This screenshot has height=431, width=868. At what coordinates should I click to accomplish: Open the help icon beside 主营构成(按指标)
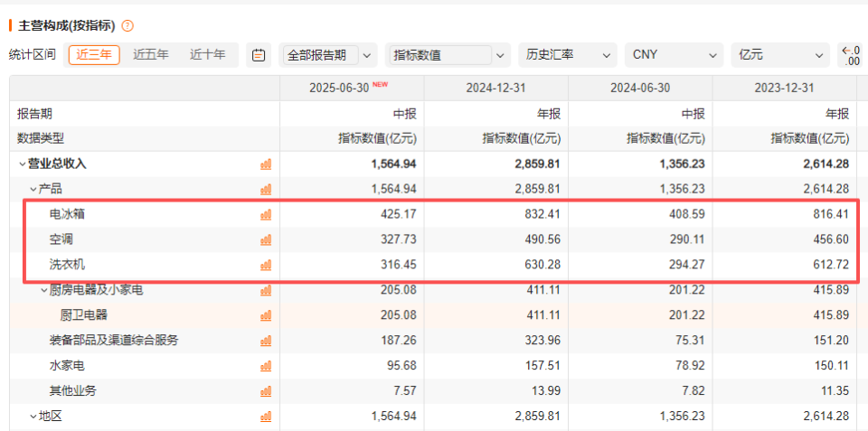click(x=127, y=25)
